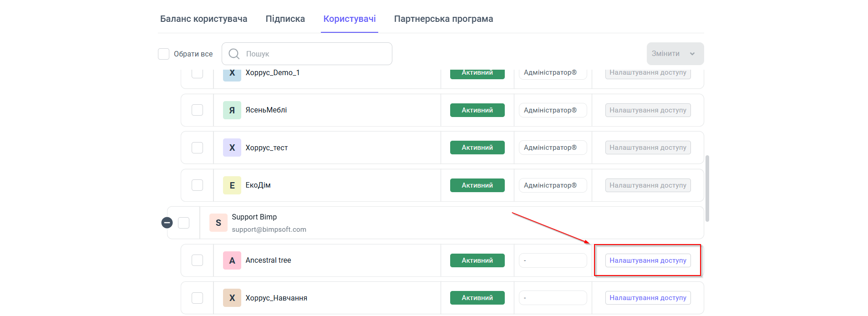Open role dropdown for ЯсеньМеблі

(x=553, y=110)
